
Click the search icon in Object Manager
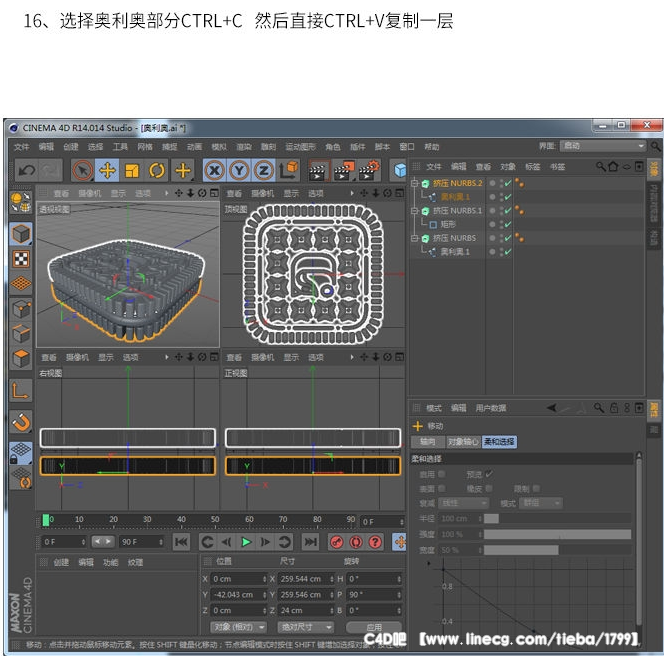(x=600, y=166)
